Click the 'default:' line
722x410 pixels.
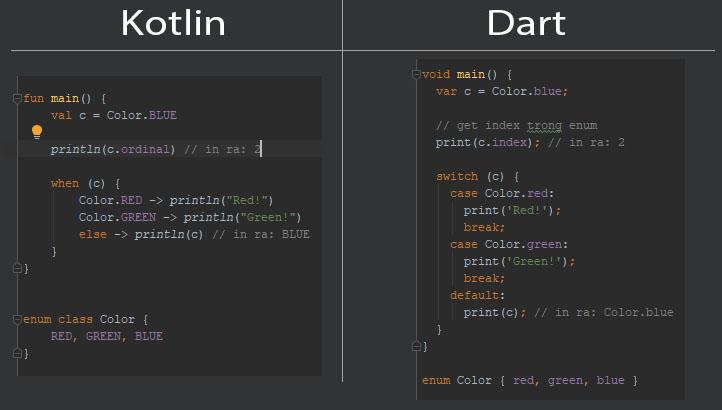(477, 295)
